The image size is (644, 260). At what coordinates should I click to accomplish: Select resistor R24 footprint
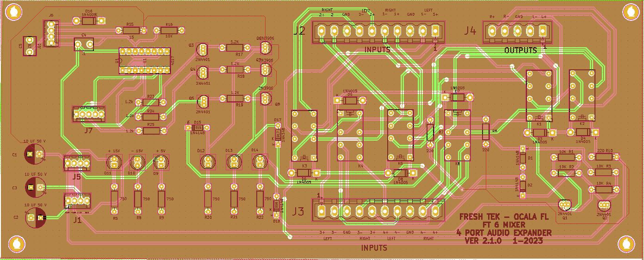click(151, 117)
